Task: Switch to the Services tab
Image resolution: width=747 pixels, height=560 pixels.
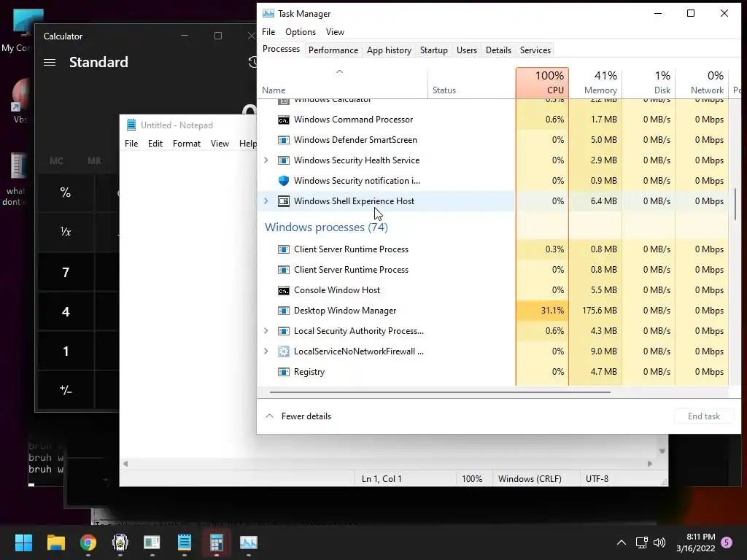Action: 535,50
